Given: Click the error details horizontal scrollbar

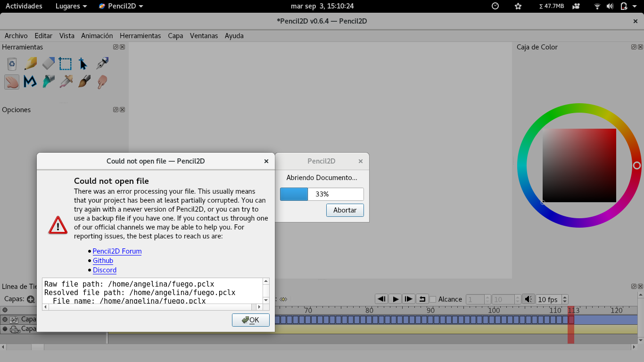Looking at the screenshot, I should tap(153, 307).
